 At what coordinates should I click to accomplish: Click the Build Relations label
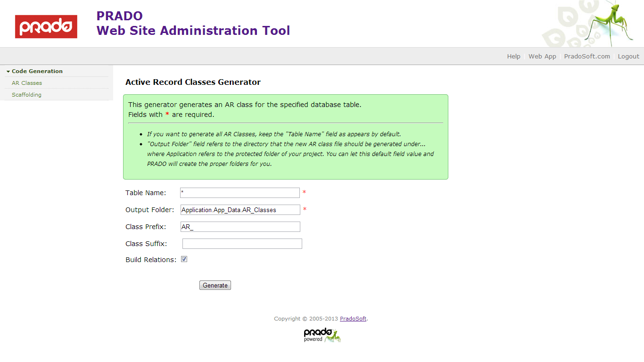coord(151,260)
